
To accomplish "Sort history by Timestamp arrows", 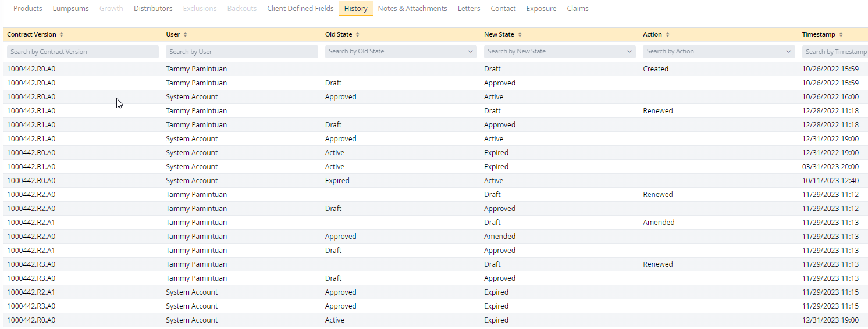I will point(841,35).
